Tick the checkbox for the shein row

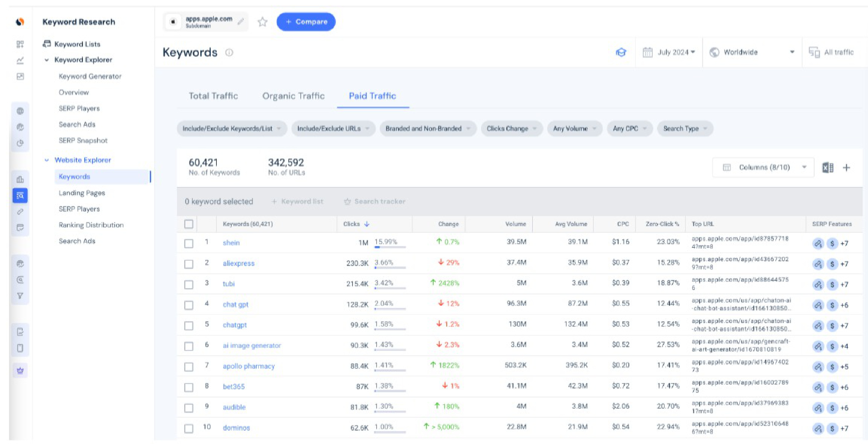[x=189, y=243]
